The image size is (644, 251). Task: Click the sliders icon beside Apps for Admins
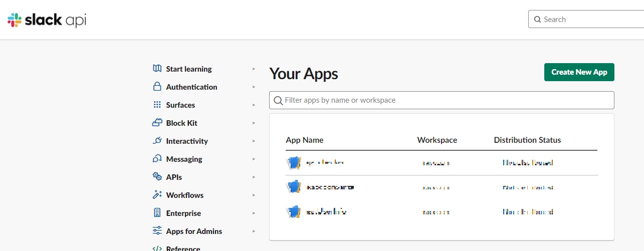click(x=157, y=231)
